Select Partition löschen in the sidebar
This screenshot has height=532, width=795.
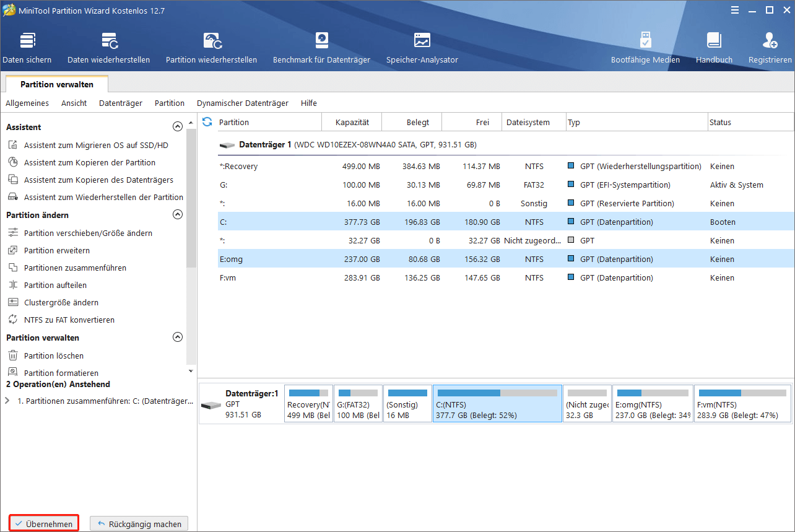pos(53,355)
